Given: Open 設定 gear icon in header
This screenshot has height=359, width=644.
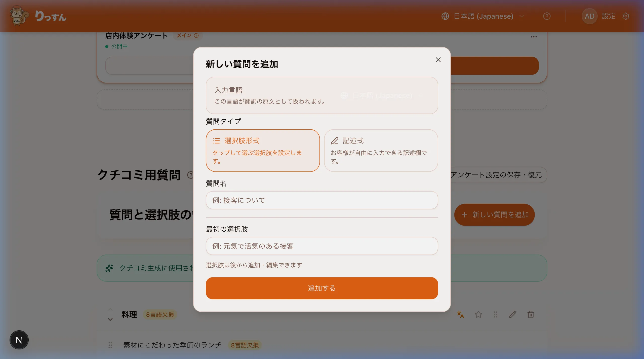Looking at the screenshot, I should [x=626, y=16].
